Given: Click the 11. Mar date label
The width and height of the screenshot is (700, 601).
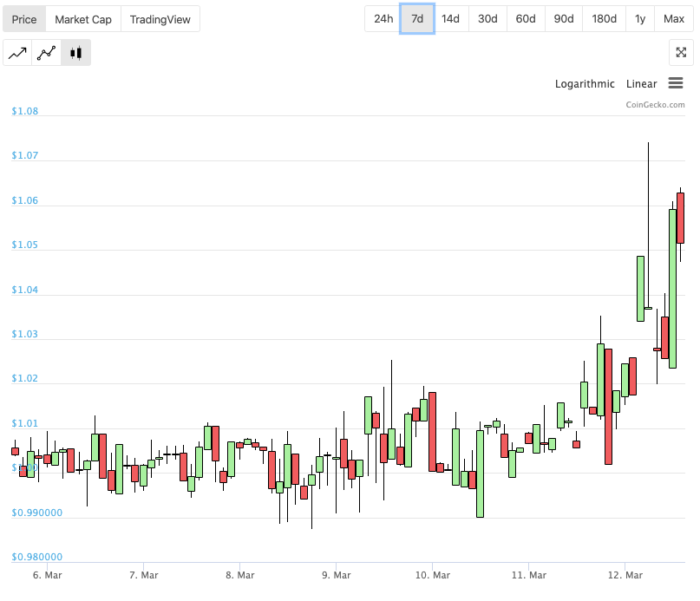Looking at the screenshot, I should point(529,575).
